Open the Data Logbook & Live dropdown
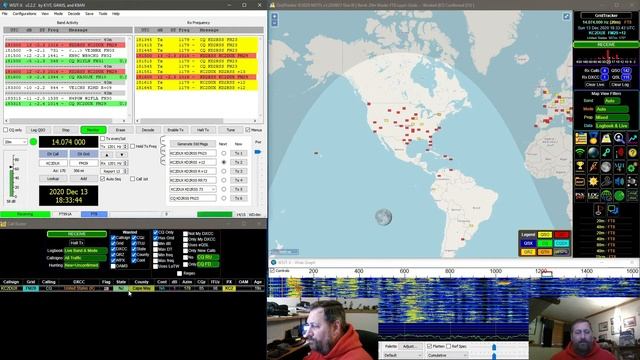The image size is (640, 360). click(x=611, y=126)
